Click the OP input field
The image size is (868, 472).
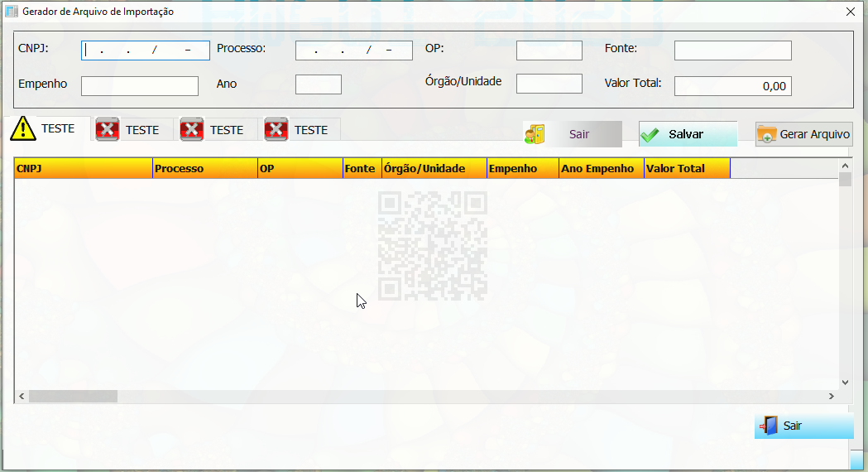pyautogui.click(x=549, y=51)
